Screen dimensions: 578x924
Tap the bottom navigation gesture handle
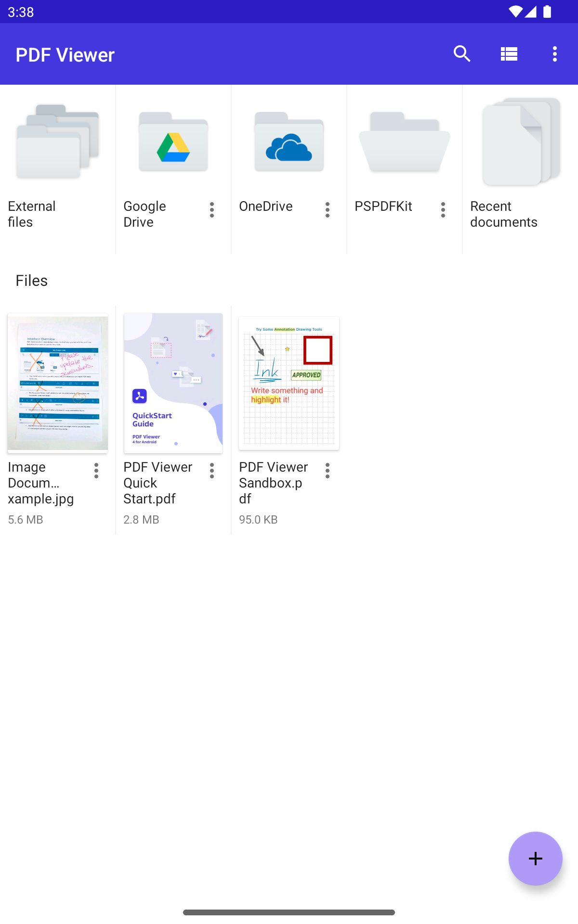289,912
